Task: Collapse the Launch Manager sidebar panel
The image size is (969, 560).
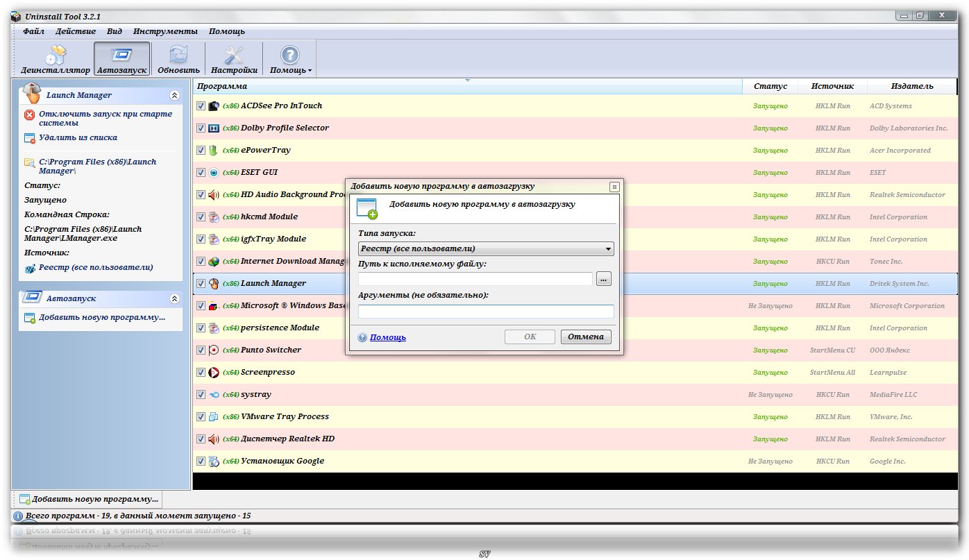Action: 174,96
